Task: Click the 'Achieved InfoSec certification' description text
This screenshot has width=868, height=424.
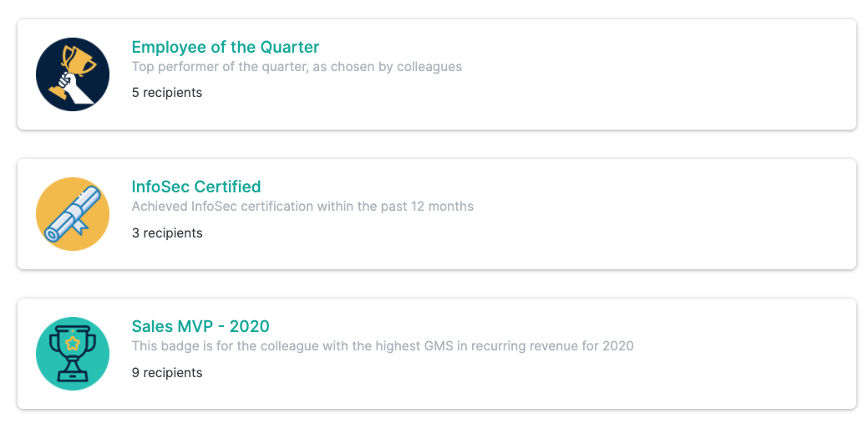Action: (302, 207)
